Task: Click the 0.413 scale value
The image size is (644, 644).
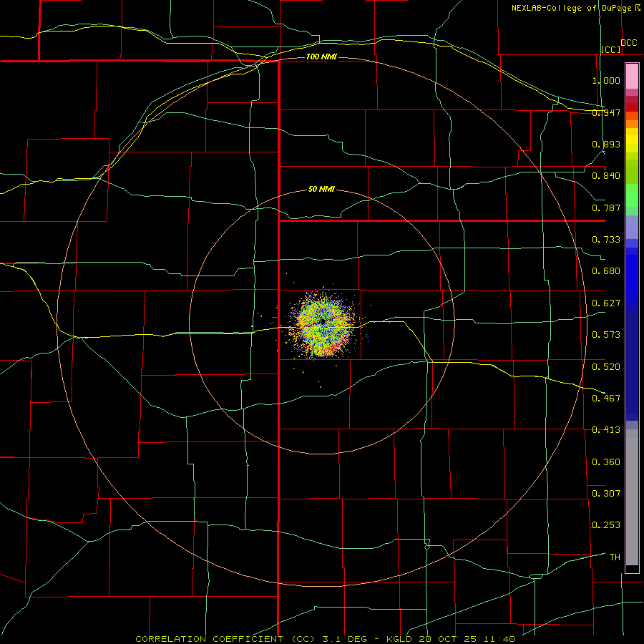Action: tap(606, 430)
